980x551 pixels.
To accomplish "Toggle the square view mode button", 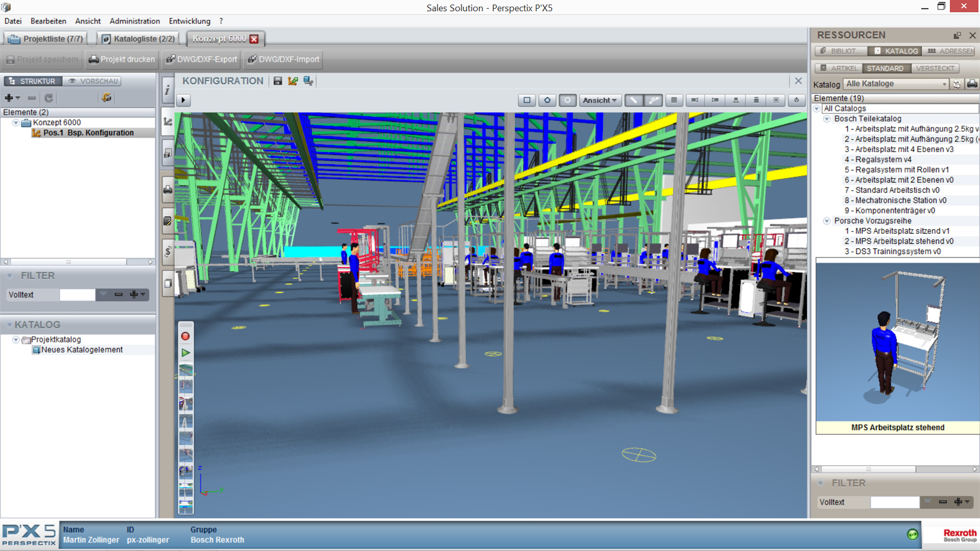I will click(527, 100).
